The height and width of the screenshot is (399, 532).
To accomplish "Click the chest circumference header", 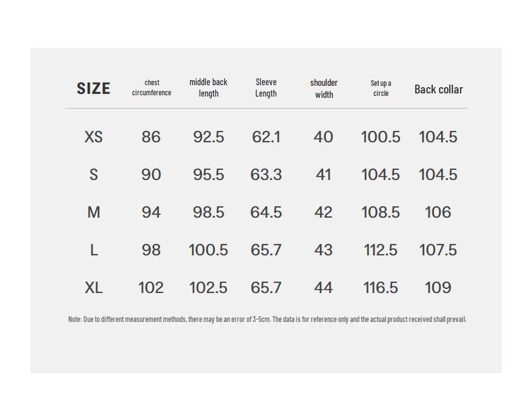I will point(152,88).
